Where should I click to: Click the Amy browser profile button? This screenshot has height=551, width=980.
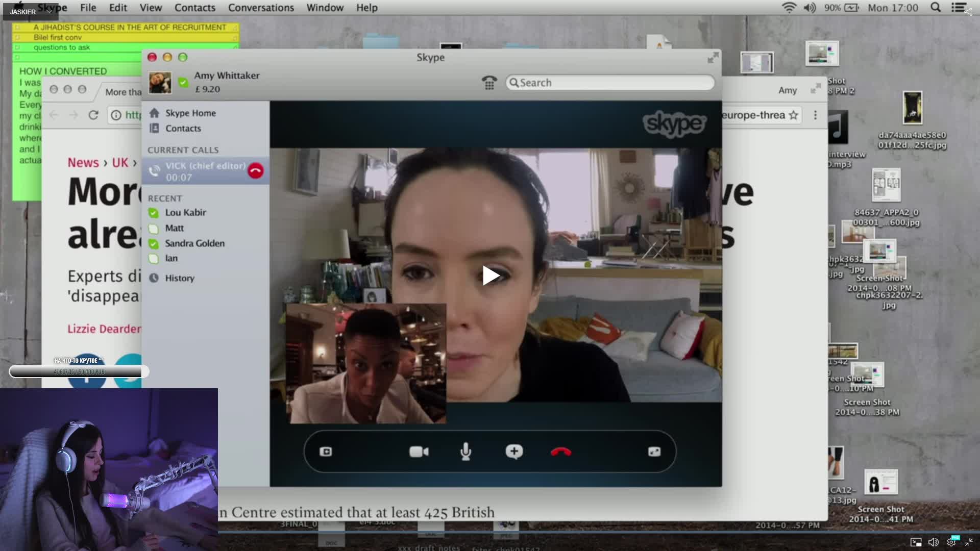(x=788, y=90)
